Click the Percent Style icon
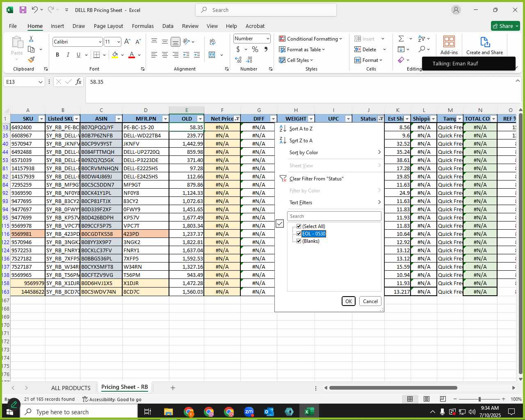 coord(255,49)
